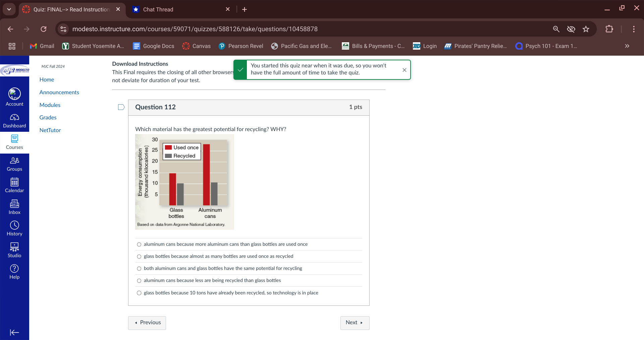644x340 pixels.
Task: Open the Bills & Payments bookmark
Action: pos(373,46)
